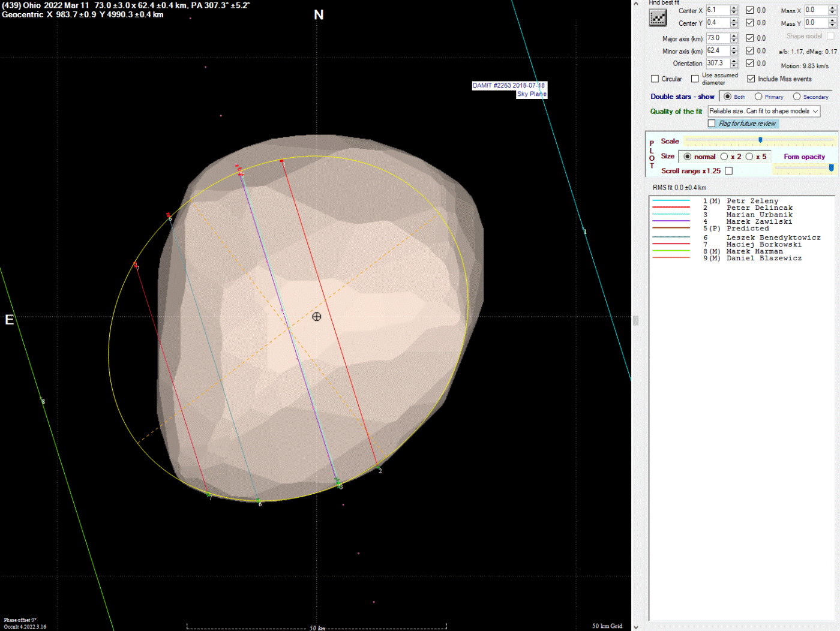The image size is (840, 631).
Task: Select the Primary double star option
Action: (x=758, y=97)
